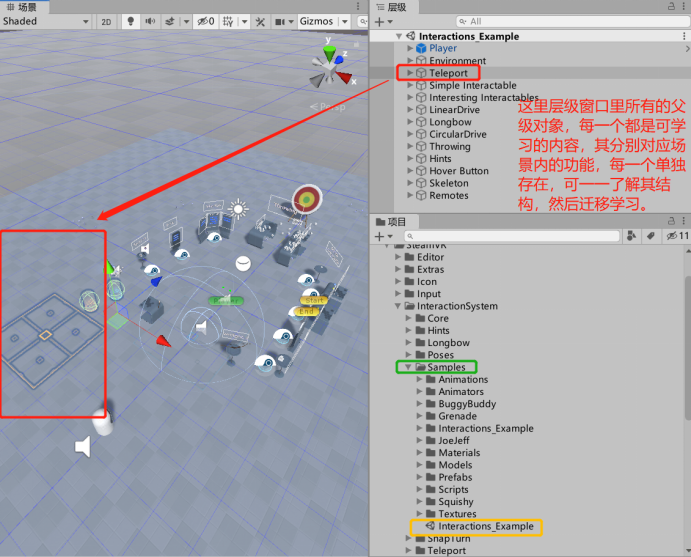Search by label tag icon in Project

[650, 236]
